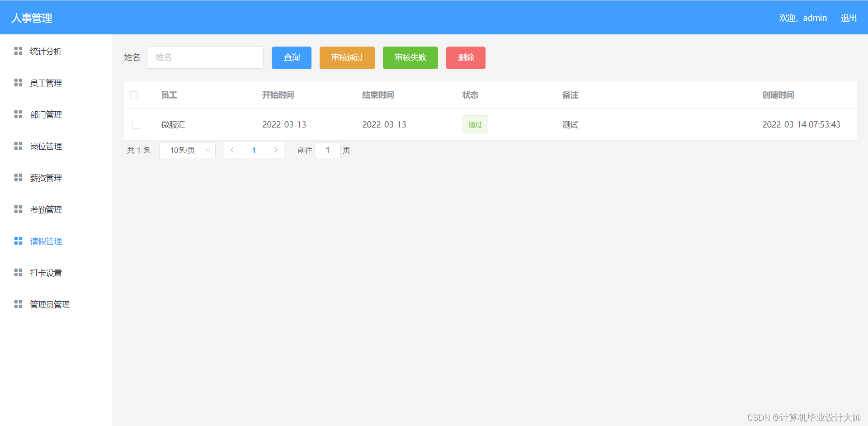Click the 2022-03-14 07:53:43 cell

click(801, 124)
